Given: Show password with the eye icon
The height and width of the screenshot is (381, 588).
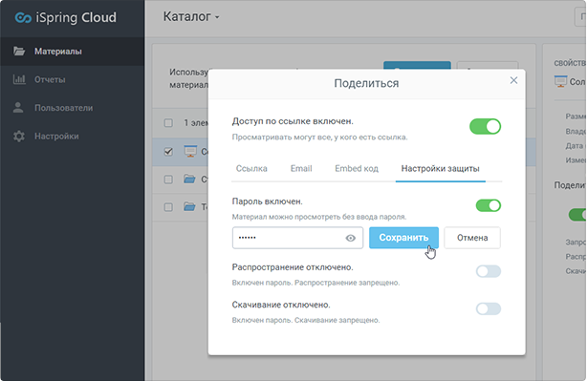Looking at the screenshot, I should 350,238.
